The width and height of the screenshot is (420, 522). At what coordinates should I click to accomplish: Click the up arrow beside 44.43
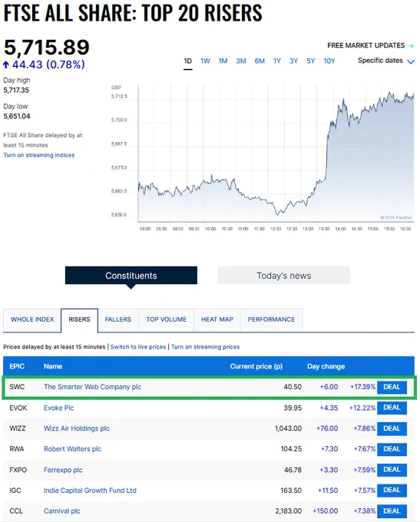[x=5, y=64]
